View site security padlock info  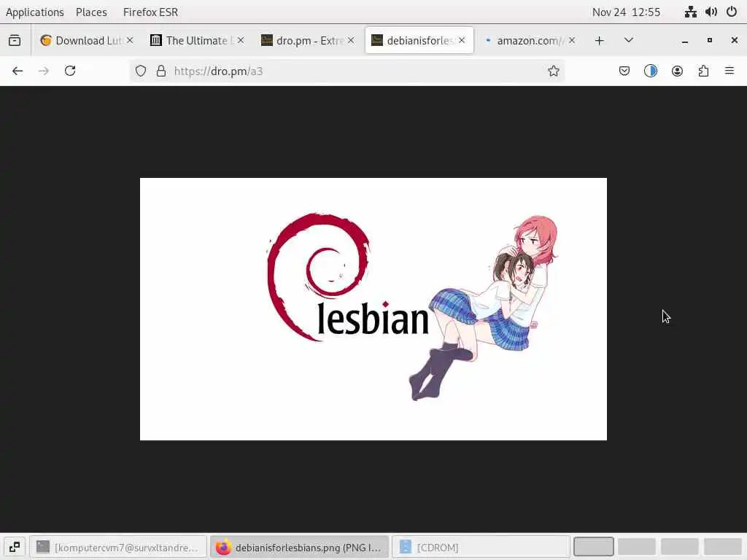click(x=161, y=71)
